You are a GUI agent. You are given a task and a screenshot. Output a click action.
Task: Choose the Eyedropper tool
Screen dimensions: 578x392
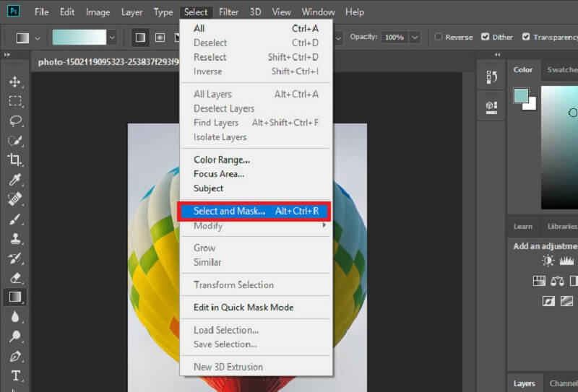pyautogui.click(x=15, y=179)
